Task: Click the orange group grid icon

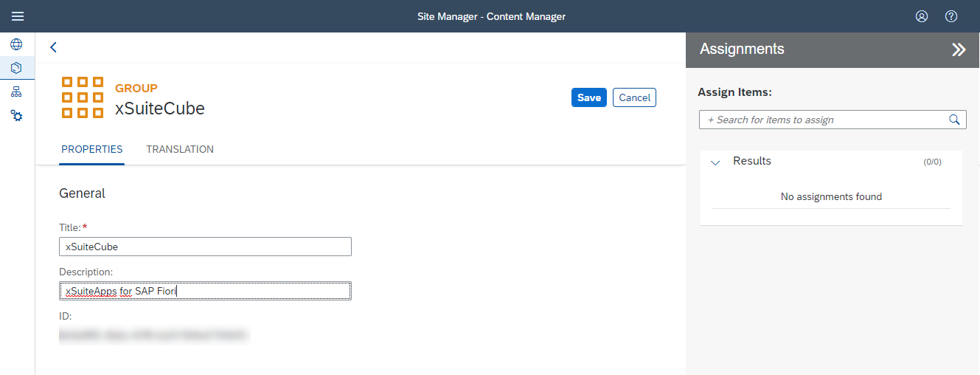Action: pyautogui.click(x=82, y=97)
